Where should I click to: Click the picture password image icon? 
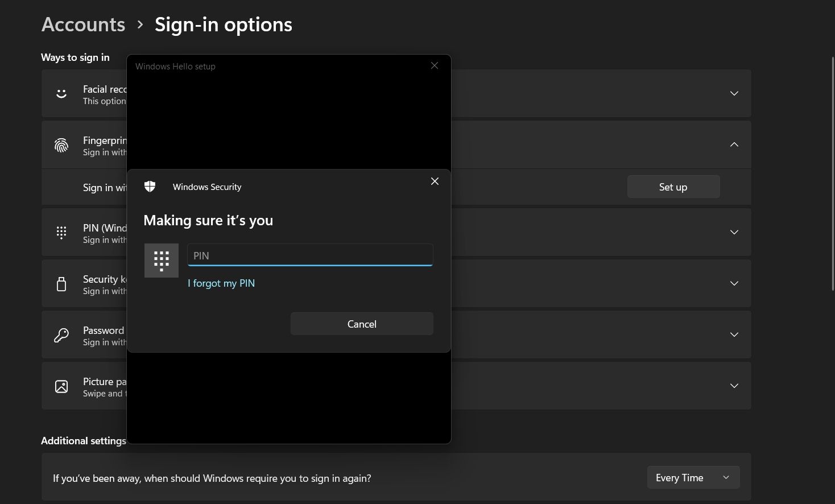pos(61,386)
